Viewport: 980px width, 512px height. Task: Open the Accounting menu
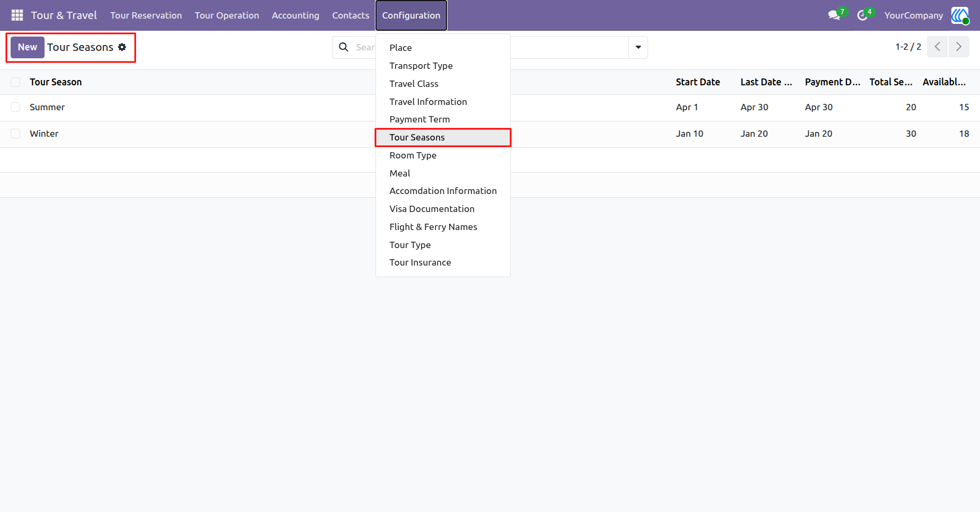point(295,15)
